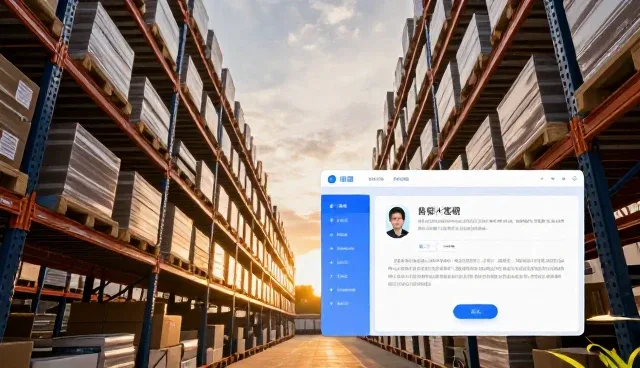Click the blue-text tag under the description
Viewport: 640px width, 368px height.
tap(426, 246)
